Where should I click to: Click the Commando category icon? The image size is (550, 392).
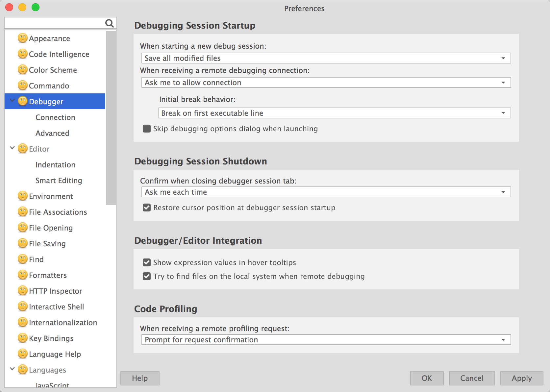[22, 86]
